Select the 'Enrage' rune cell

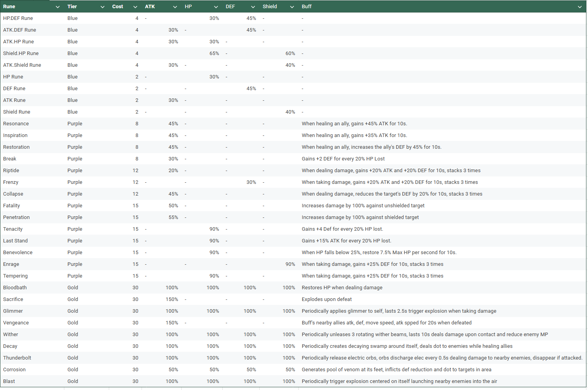pyautogui.click(x=32, y=264)
